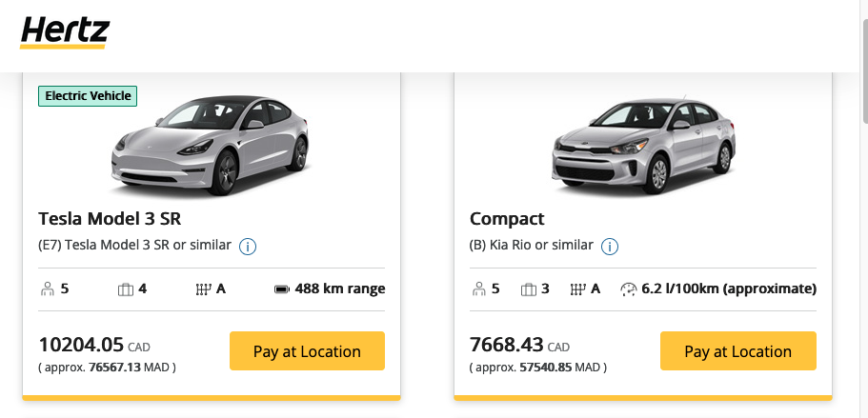Screen dimensions: 868x418
Task: Click the Compact fuel consumption gauge icon
Action: (628, 289)
